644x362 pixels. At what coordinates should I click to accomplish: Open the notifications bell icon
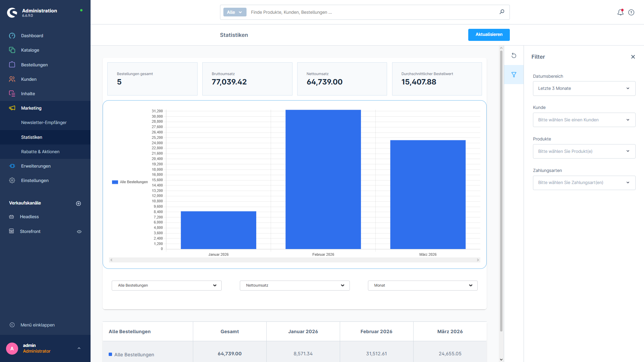pos(620,12)
